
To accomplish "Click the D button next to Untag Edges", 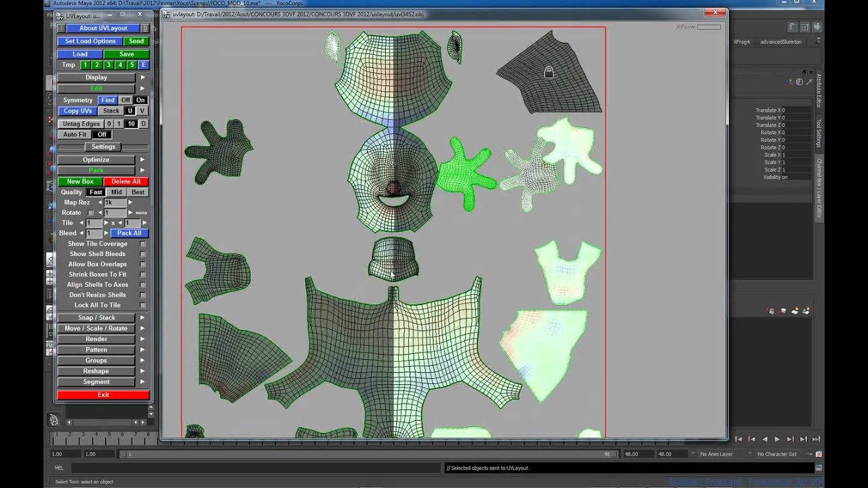I will [x=143, y=124].
